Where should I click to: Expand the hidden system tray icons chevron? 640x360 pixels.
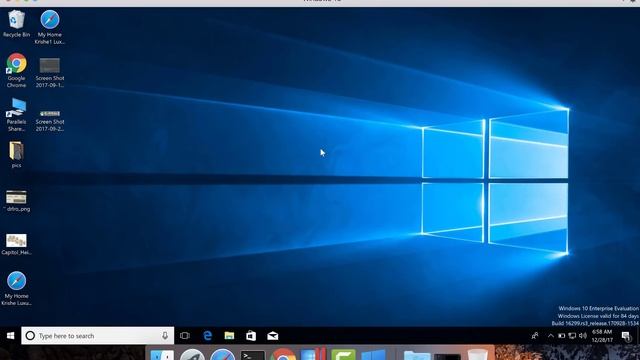tap(551, 336)
